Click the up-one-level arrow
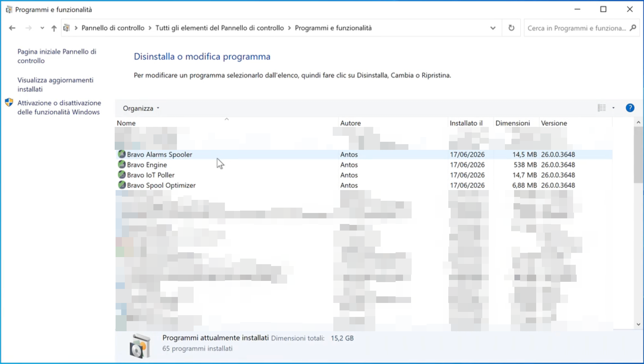This screenshot has width=644, height=364. (54, 28)
